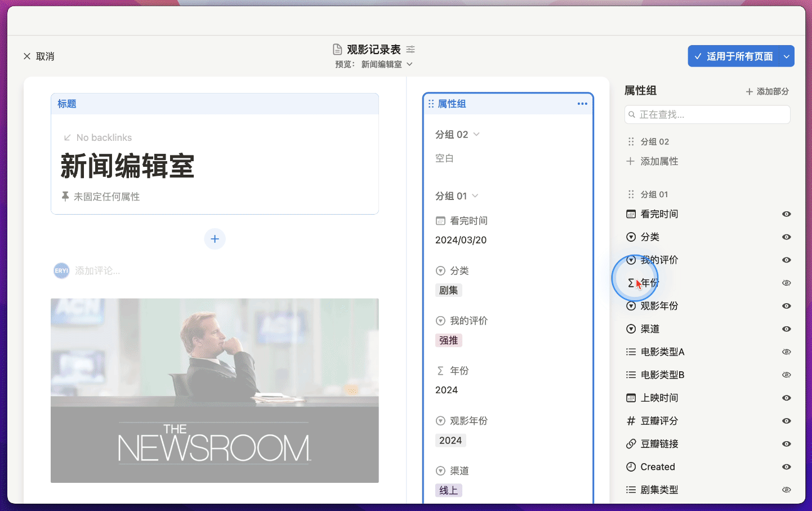Click the settings sliders icon beside 观影记录表

point(411,50)
